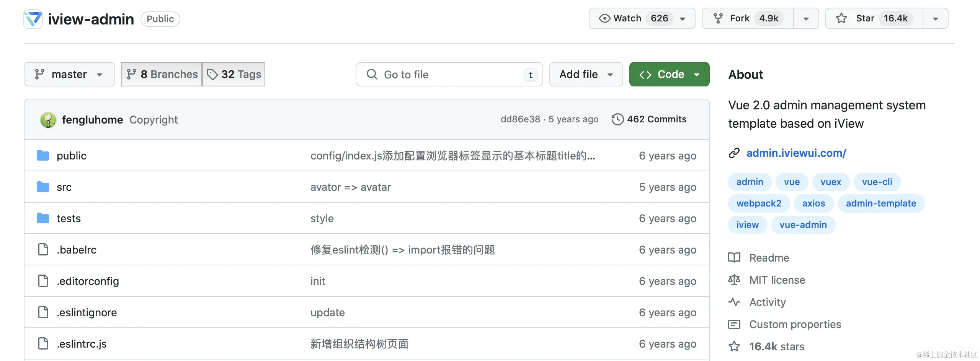Select the vuex topic tag
980x361 pixels.
click(x=831, y=182)
